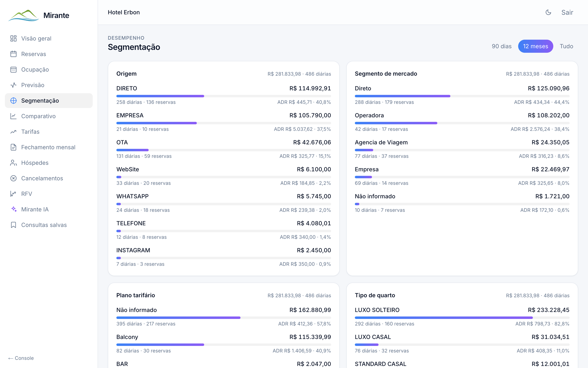Click the STANDARD CASAL room type label
The width and height of the screenshot is (588, 368).
[x=381, y=364]
